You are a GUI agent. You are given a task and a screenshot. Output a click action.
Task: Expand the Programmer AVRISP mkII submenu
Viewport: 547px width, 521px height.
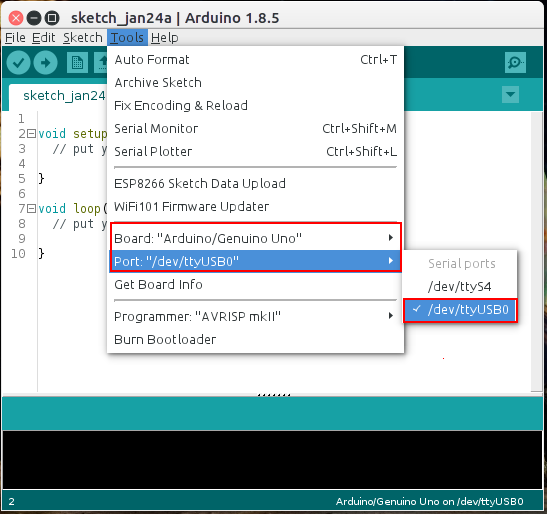coord(255,317)
